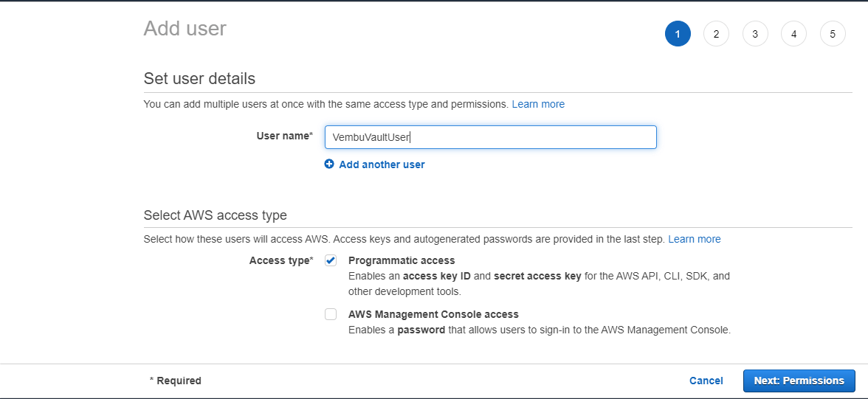Viewport: 868px width, 399px height.
Task: Click the Programmatic access label text
Action: point(402,260)
